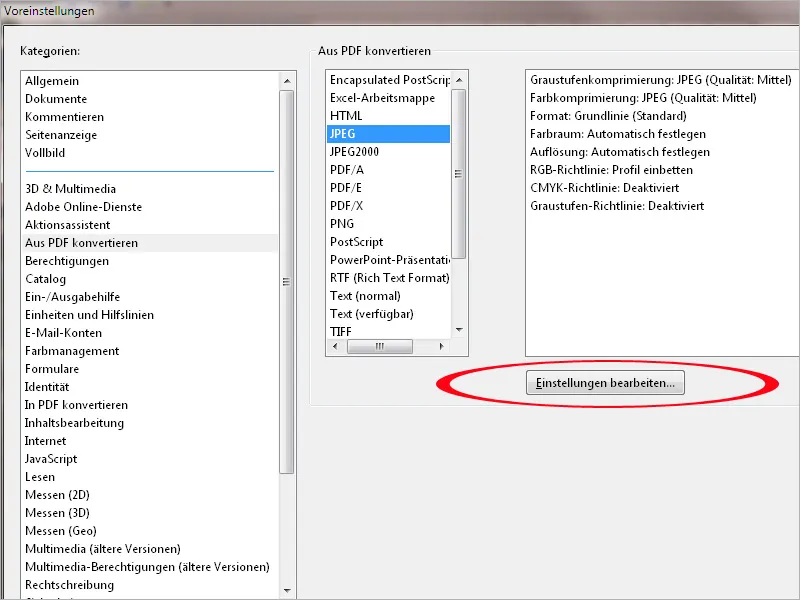The width and height of the screenshot is (800, 600).
Task: Select the Farbmanagement category
Action: pos(72,351)
